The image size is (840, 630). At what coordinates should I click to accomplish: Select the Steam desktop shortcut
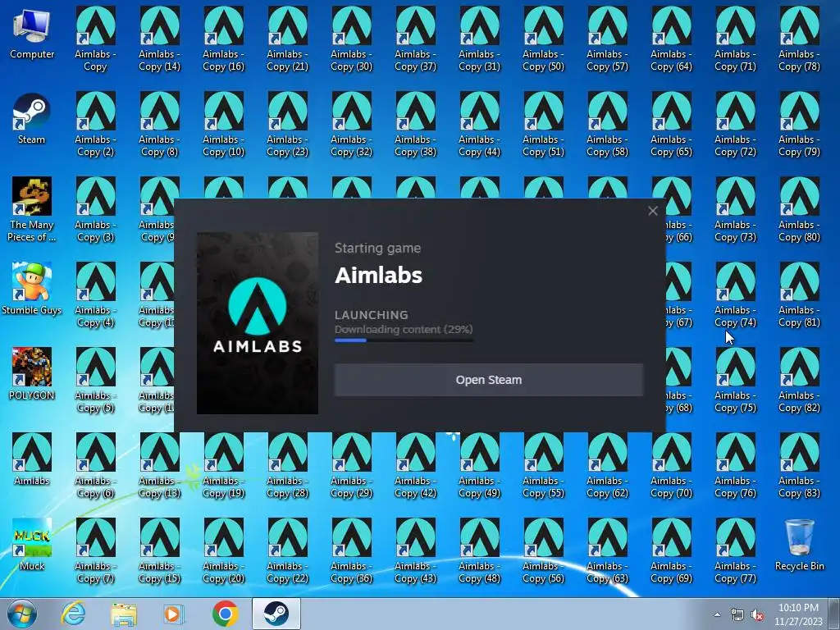32,119
